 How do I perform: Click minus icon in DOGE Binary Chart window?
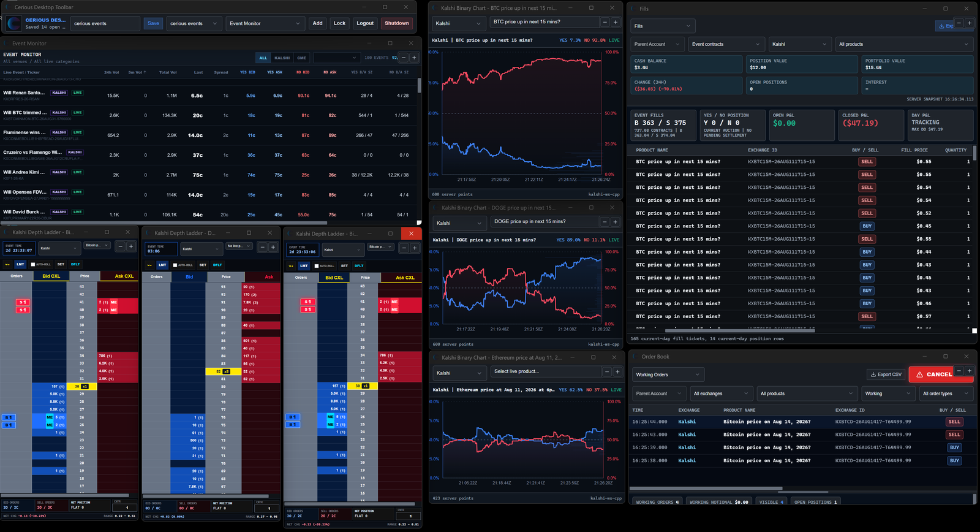[x=605, y=222]
